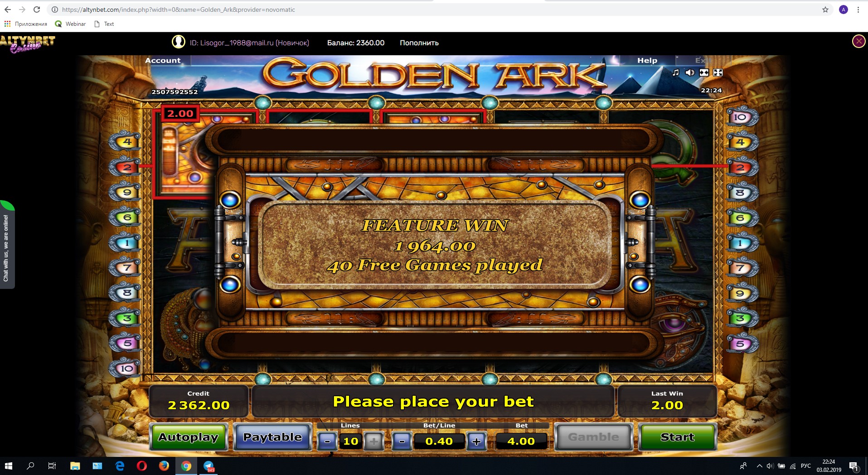The width and height of the screenshot is (868, 475).
Task: Open the Windows Start menu
Action: pos(8,465)
